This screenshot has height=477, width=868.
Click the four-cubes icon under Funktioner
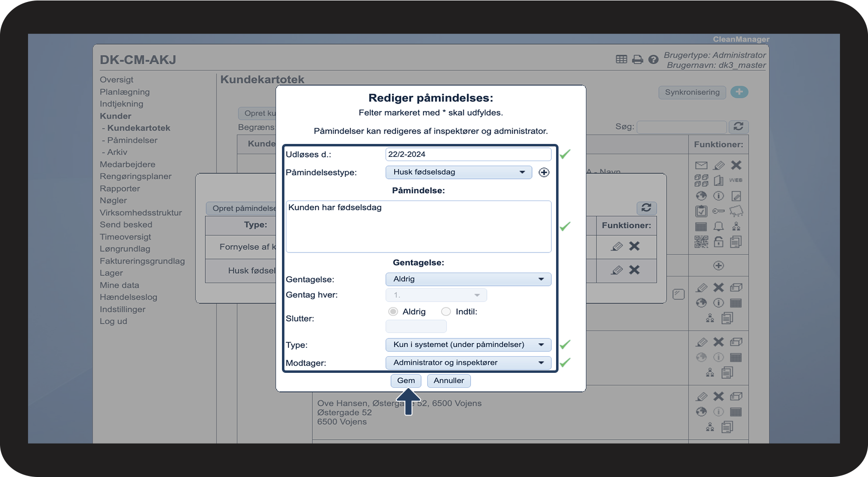[x=701, y=180]
